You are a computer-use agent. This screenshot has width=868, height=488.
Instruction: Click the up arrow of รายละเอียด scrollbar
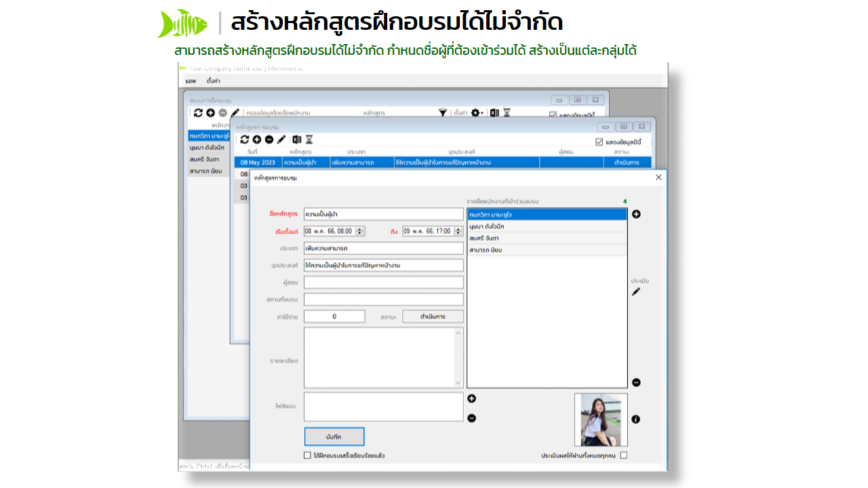click(458, 332)
